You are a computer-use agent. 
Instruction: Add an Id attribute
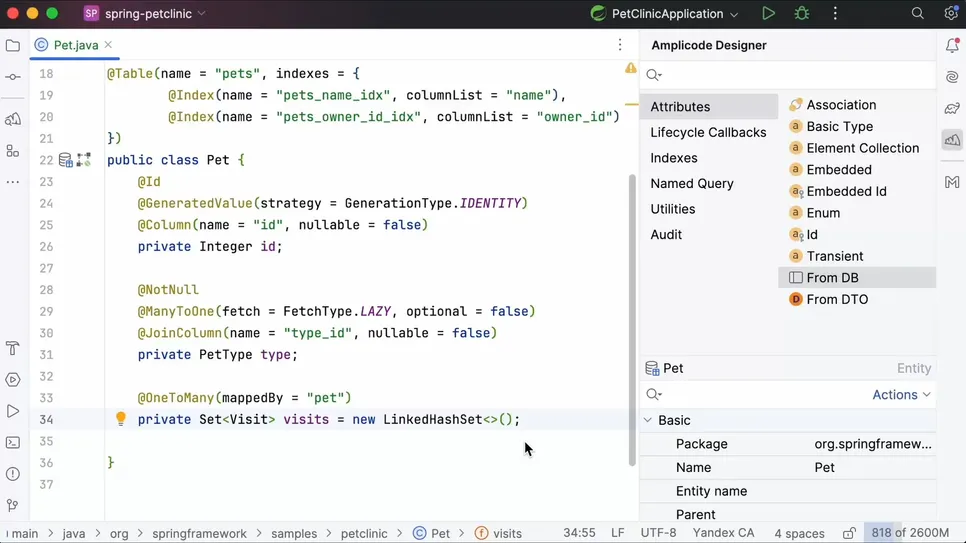858,234
